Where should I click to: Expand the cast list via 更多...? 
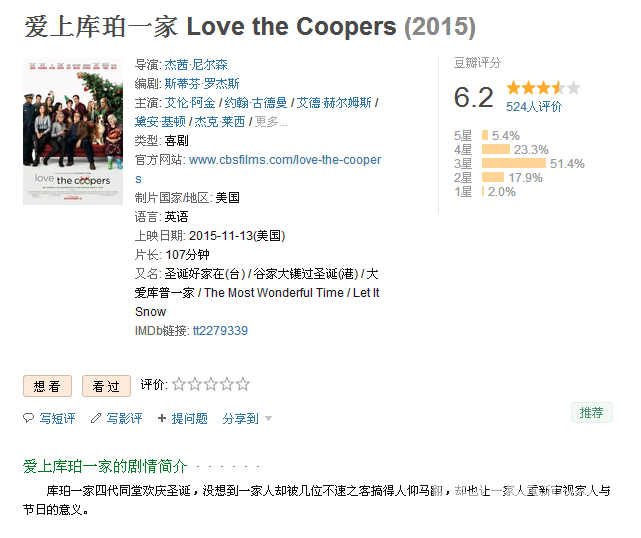coord(271,121)
